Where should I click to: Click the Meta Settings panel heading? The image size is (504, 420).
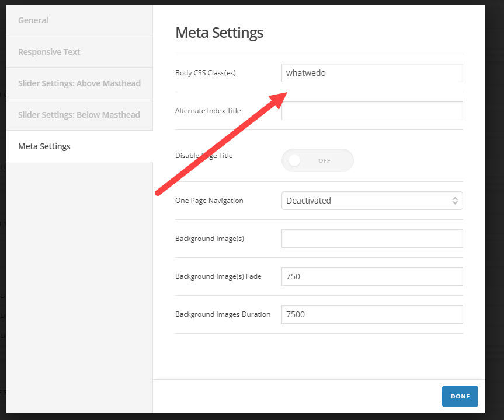click(x=219, y=33)
